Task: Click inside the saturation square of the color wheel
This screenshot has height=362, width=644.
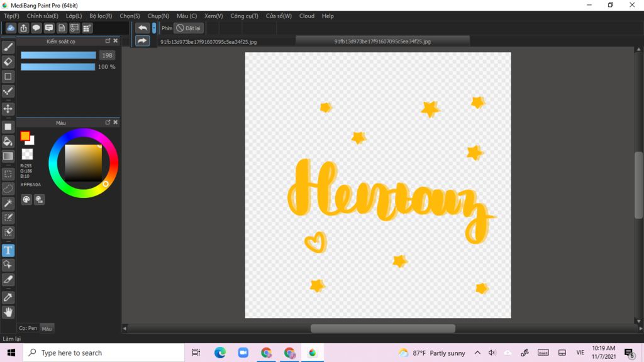Action: point(84,163)
